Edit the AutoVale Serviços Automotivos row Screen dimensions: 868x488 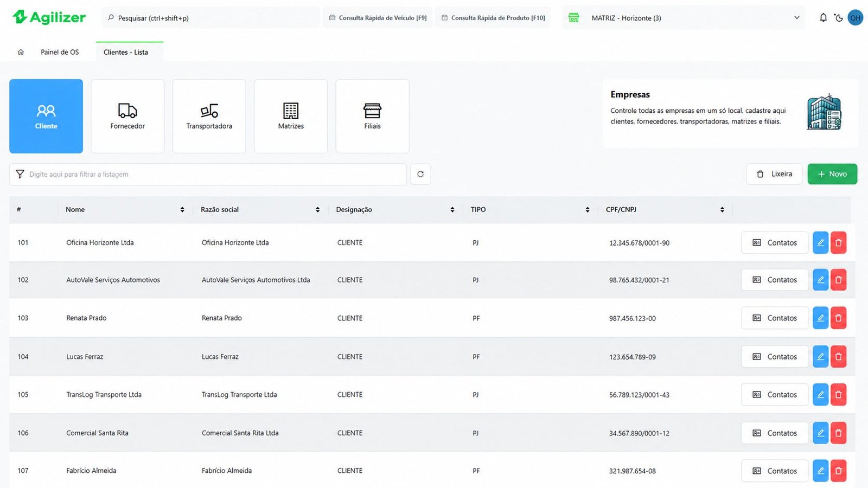point(820,280)
